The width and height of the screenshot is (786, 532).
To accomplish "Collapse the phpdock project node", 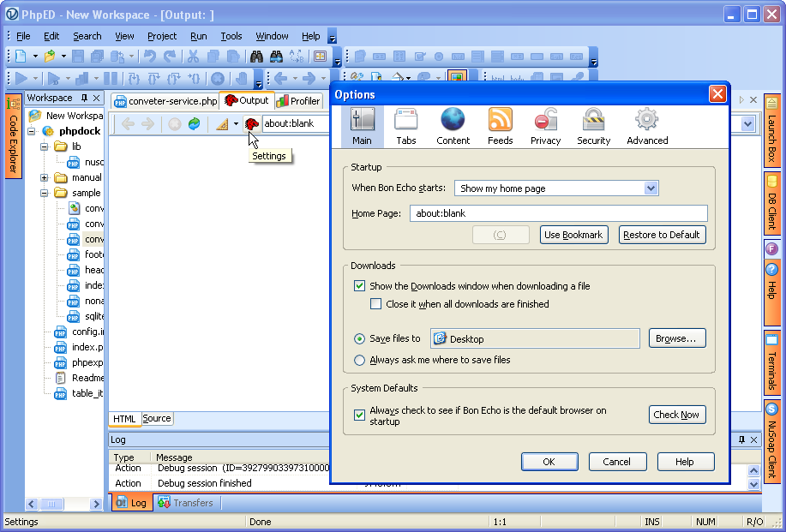I will click(x=32, y=131).
